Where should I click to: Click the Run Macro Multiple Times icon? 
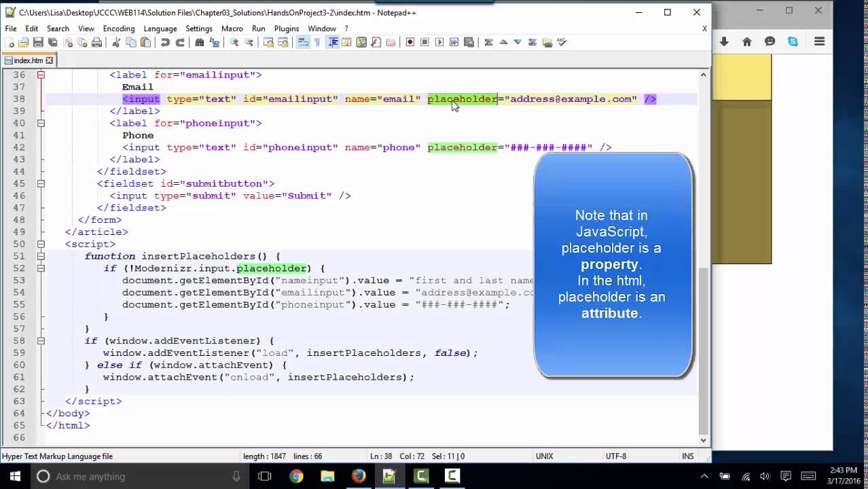coord(454,42)
